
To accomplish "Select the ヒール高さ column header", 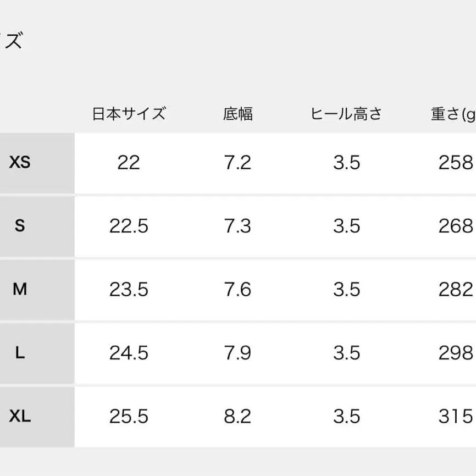I will point(346,114).
